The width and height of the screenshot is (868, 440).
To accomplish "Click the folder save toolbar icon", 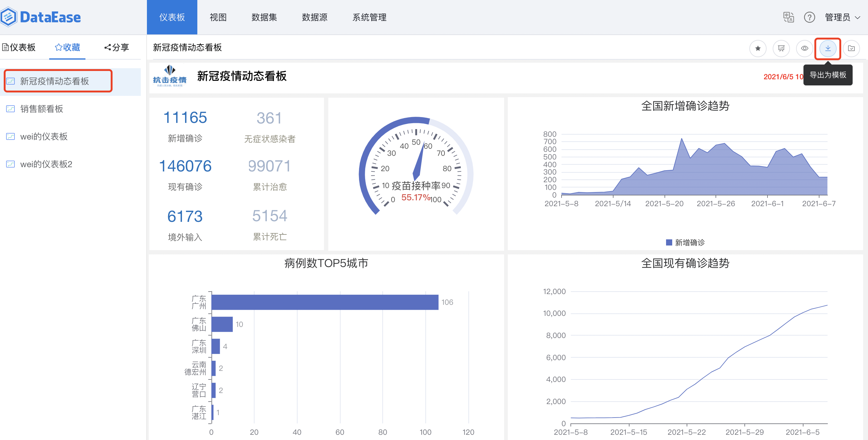I will coord(851,49).
